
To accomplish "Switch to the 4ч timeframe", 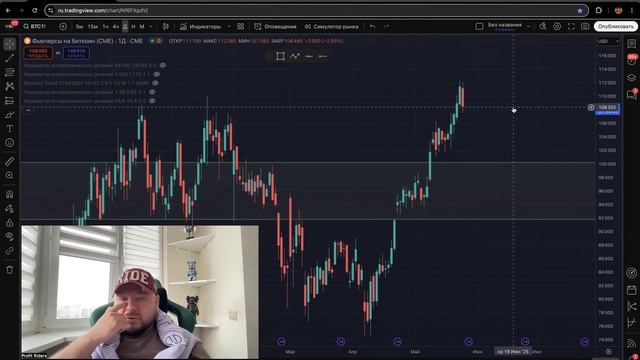I will [116, 27].
